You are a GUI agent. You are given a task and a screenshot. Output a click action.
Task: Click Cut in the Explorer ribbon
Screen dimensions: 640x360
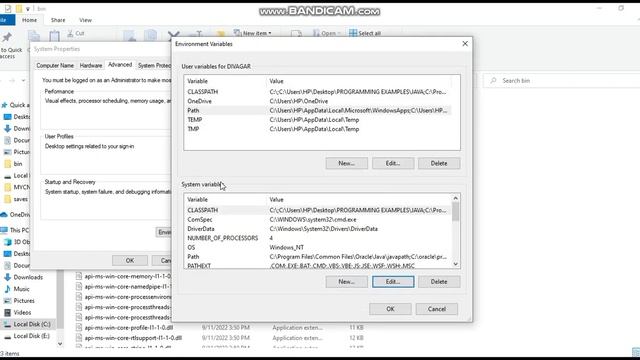(76, 33)
